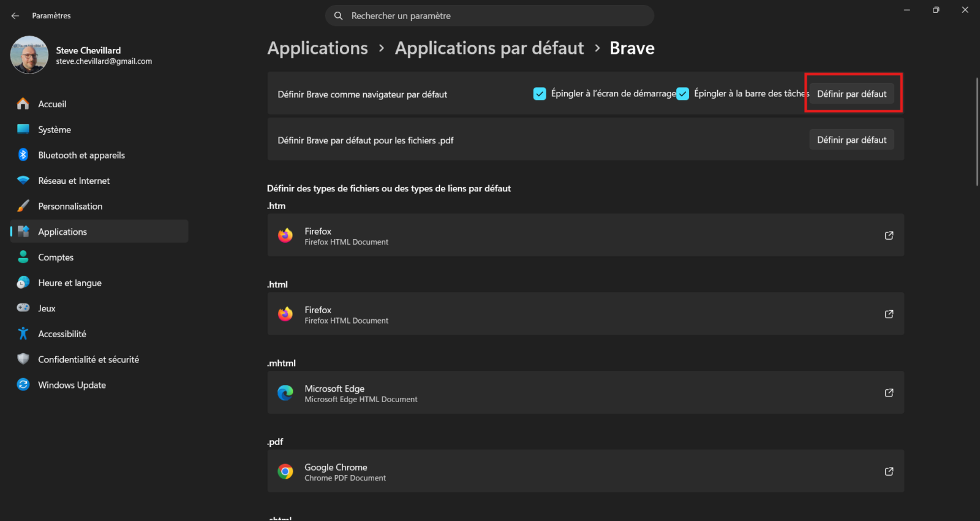980x521 pixels.
Task: Open external link icon for .htm row
Action: pyautogui.click(x=889, y=235)
